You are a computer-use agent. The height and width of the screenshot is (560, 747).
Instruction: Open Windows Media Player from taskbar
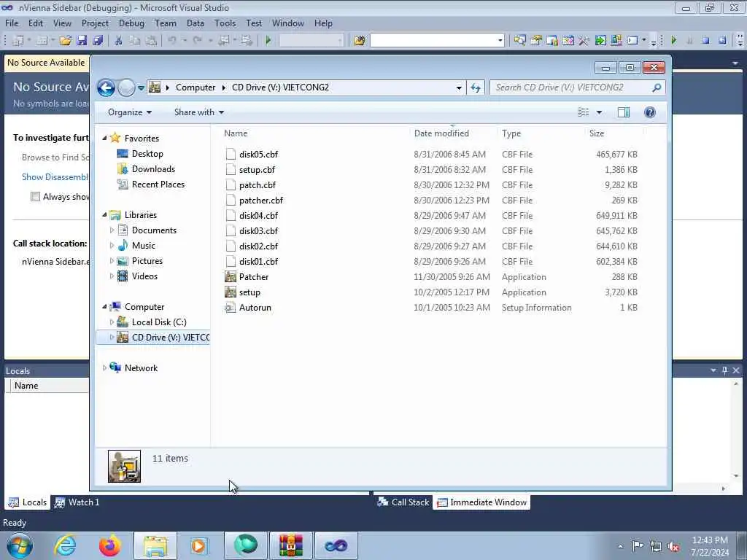[198, 545]
